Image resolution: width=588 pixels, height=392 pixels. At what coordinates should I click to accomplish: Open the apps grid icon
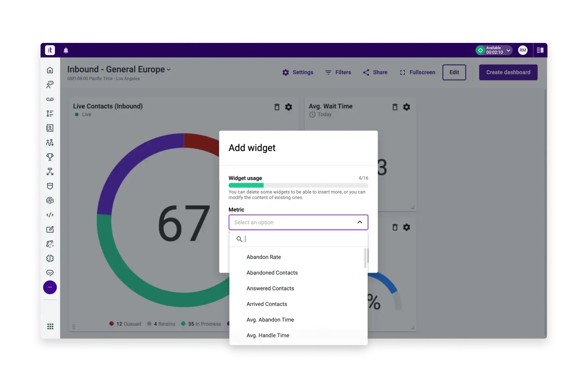50,326
